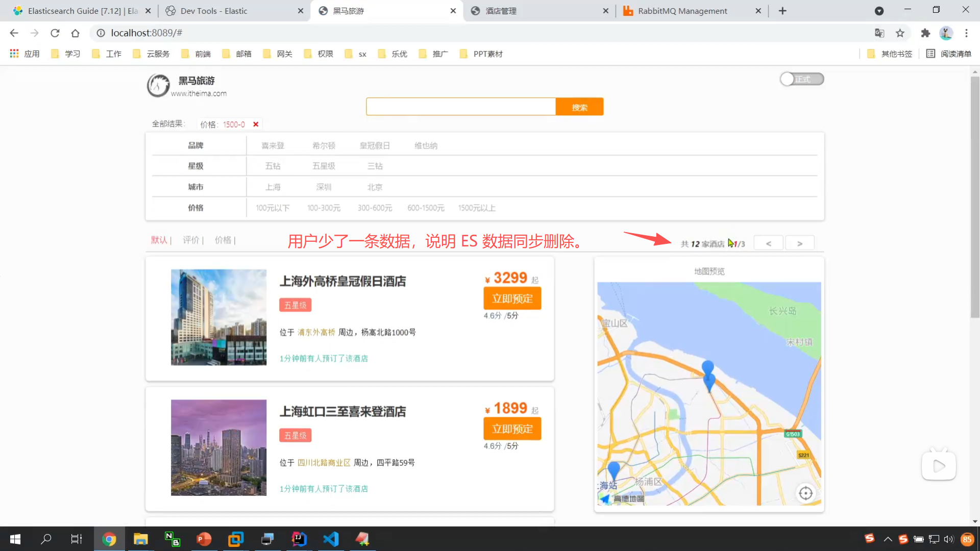980x551 pixels.
Task: Open the tab search dropdown arrow
Action: click(879, 11)
